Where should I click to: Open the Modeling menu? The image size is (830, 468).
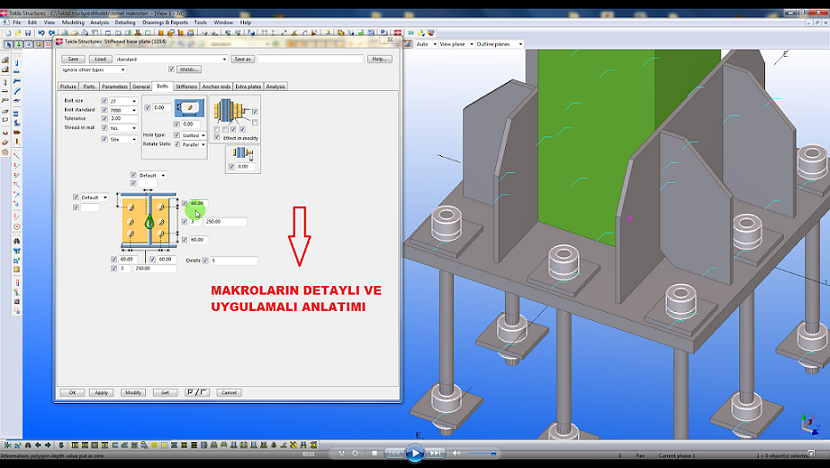tap(74, 21)
